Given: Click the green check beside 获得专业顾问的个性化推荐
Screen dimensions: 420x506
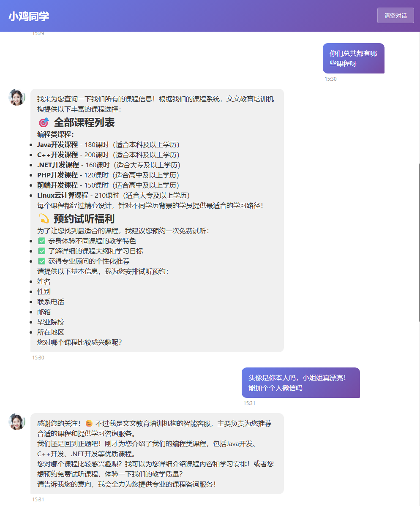Looking at the screenshot, I should pos(42,261).
